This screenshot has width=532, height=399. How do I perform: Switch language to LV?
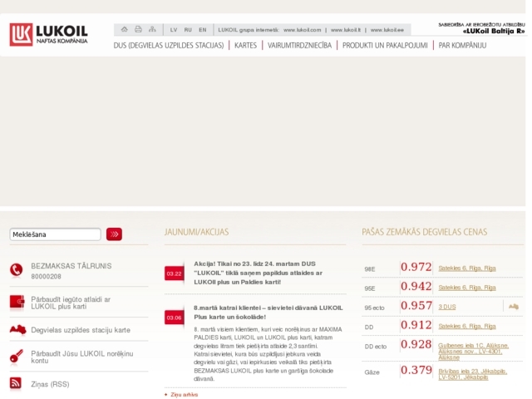click(x=174, y=30)
